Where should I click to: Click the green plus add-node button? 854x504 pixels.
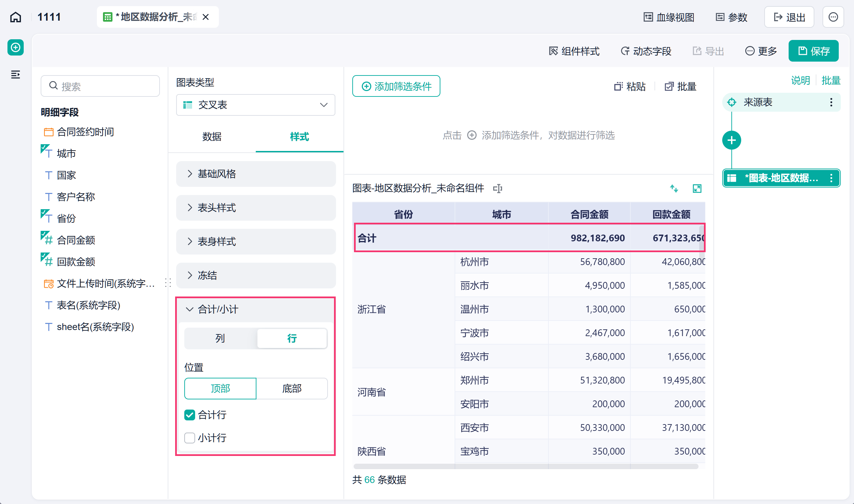(x=732, y=140)
